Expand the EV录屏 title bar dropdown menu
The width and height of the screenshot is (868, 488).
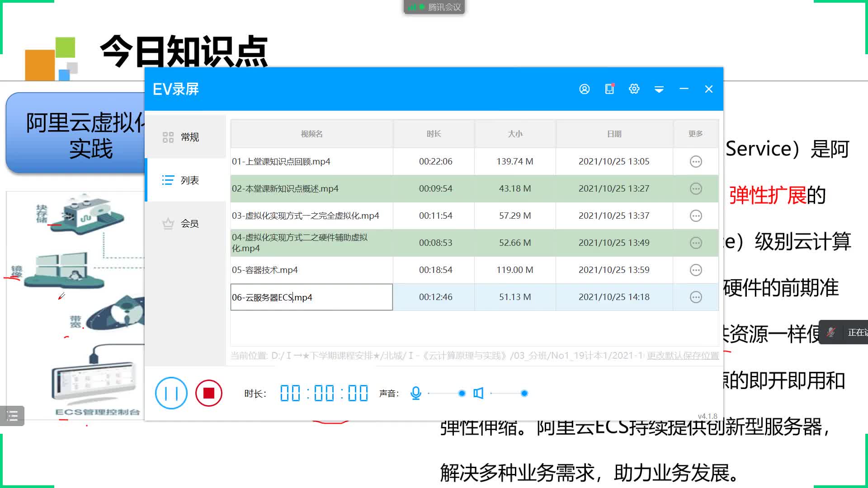click(x=659, y=89)
